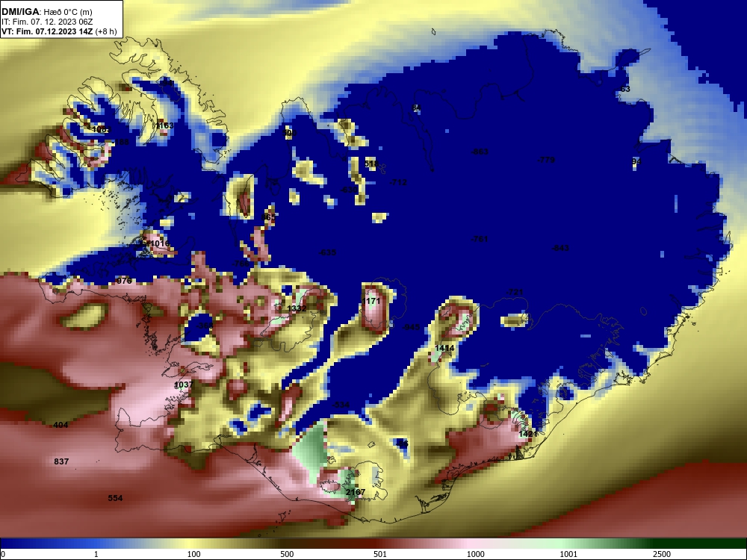
Task: Click the -779 map value
Action: [547, 160]
